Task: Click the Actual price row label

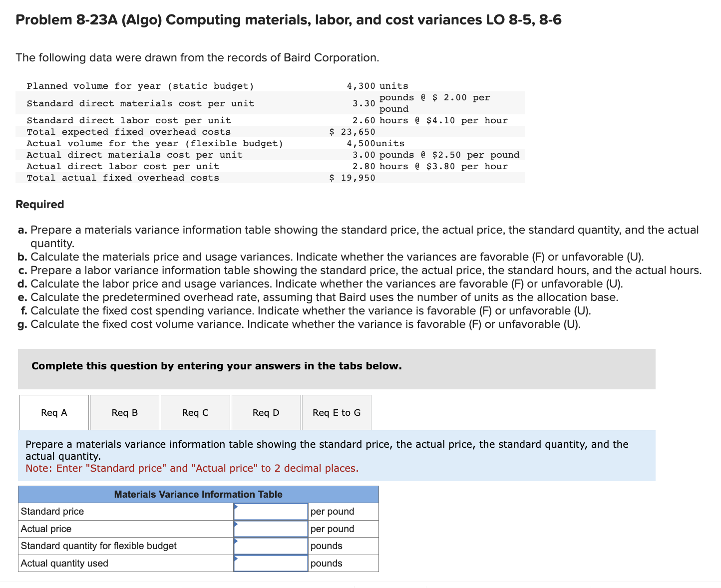Action: tap(46, 529)
